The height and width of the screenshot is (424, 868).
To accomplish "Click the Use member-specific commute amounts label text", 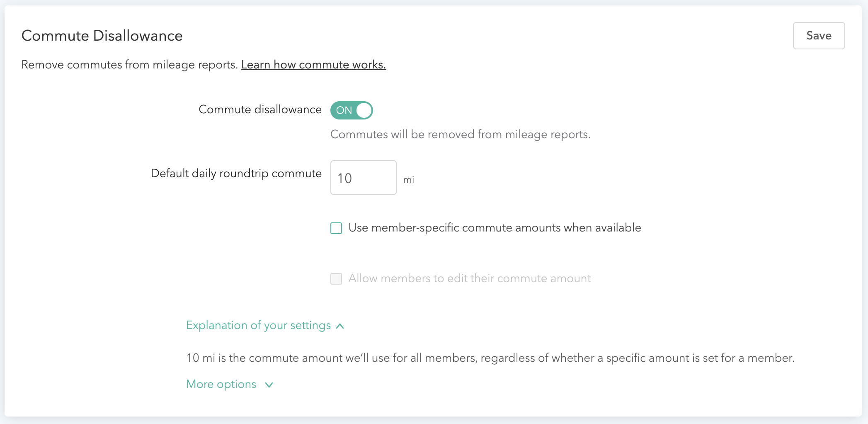I will coord(495,228).
